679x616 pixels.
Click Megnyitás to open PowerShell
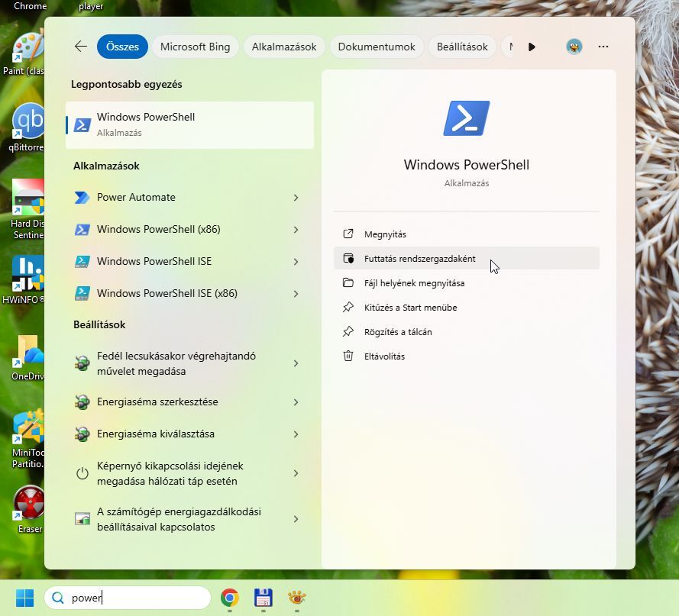pos(467,234)
